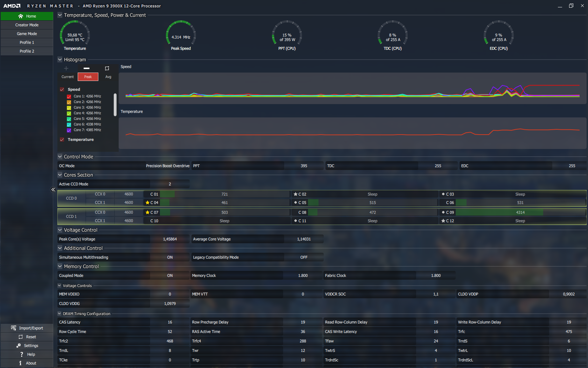Disable the Core 5 speed checkbox
The width and height of the screenshot is (588, 368).
tap(69, 119)
